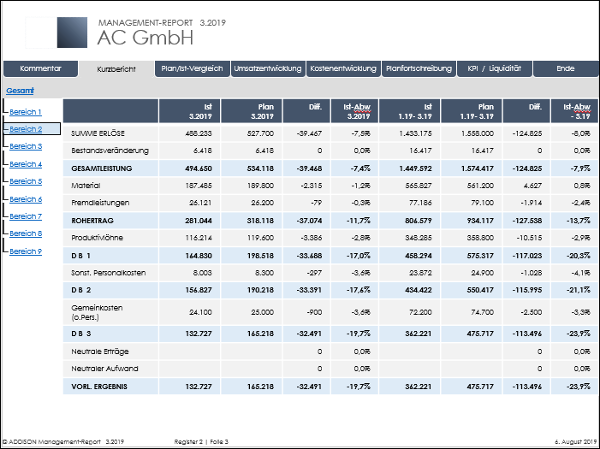Click the Neutrale Erträge row label
The width and height of the screenshot is (600, 449).
pyautogui.click(x=100, y=351)
